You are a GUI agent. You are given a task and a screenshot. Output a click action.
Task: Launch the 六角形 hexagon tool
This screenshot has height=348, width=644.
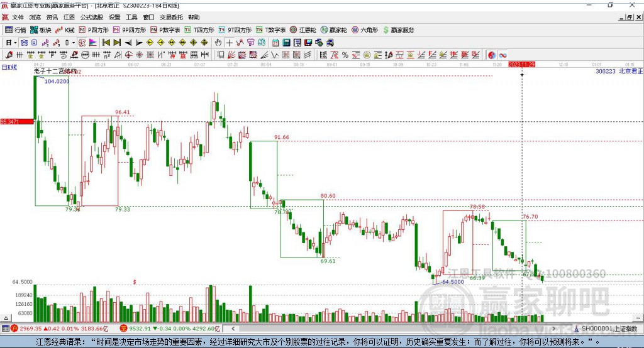click(x=365, y=30)
